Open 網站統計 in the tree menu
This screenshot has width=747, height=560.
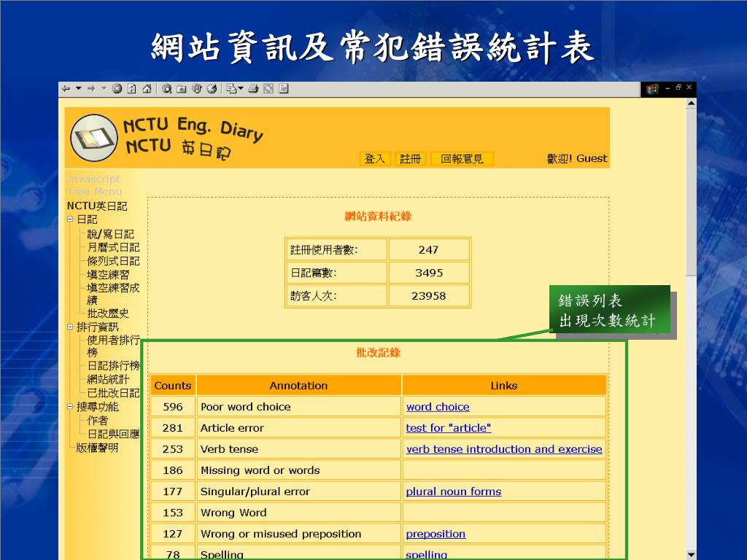coord(108,379)
